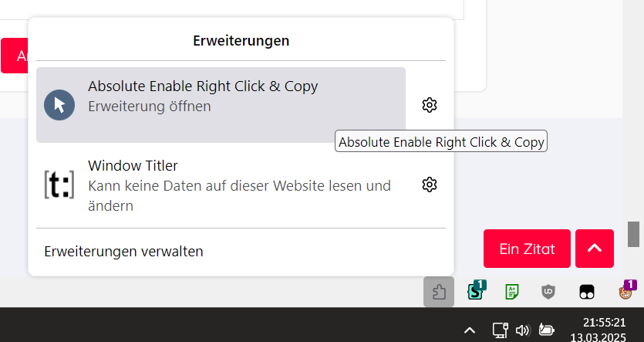Image resolution: width=644 pixels, height=342 pixels.
Task: Click the red scroll-to-top chevron button
Action: coord(594,249)
